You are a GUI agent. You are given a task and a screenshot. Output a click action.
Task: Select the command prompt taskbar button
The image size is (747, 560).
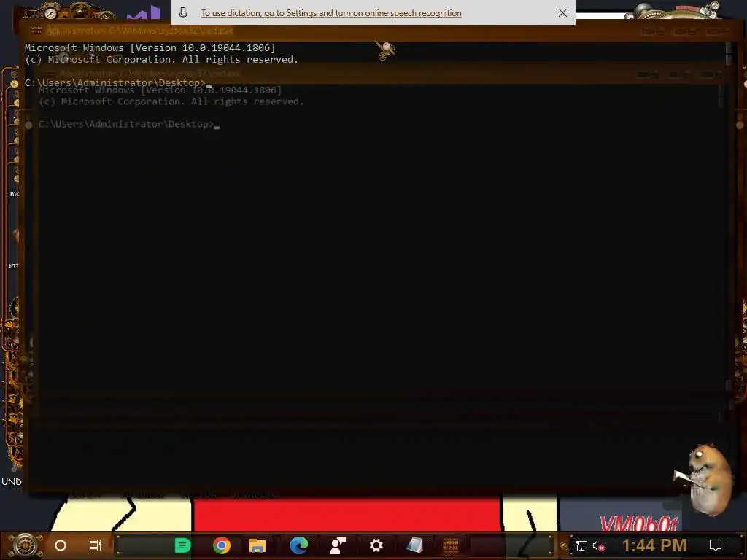point(451,545)
